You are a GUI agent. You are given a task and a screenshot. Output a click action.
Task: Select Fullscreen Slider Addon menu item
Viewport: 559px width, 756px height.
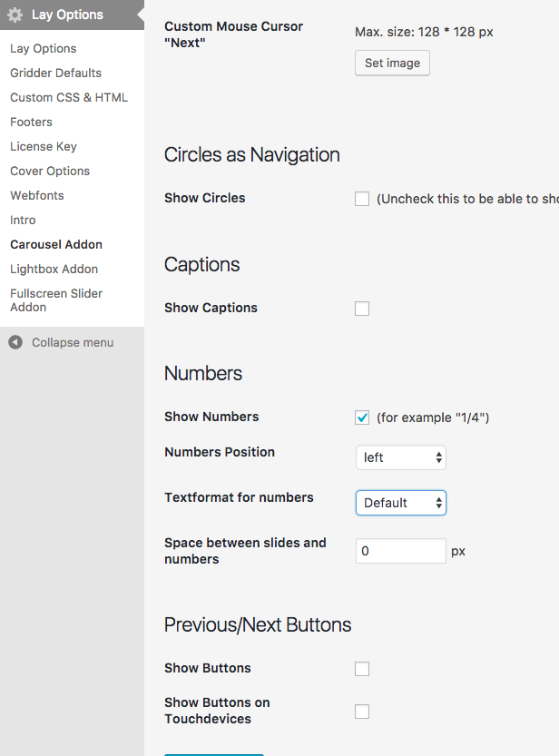pos(56,299)
